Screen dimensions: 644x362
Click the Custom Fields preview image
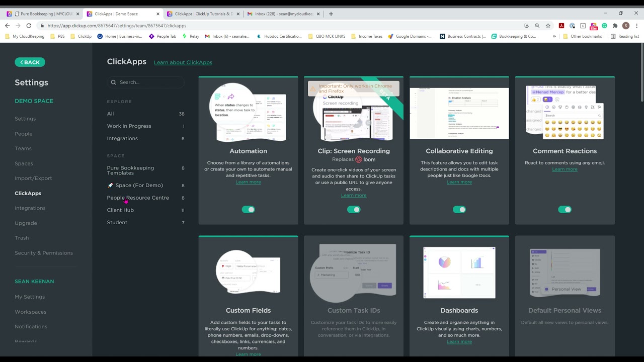pos(248,272)
